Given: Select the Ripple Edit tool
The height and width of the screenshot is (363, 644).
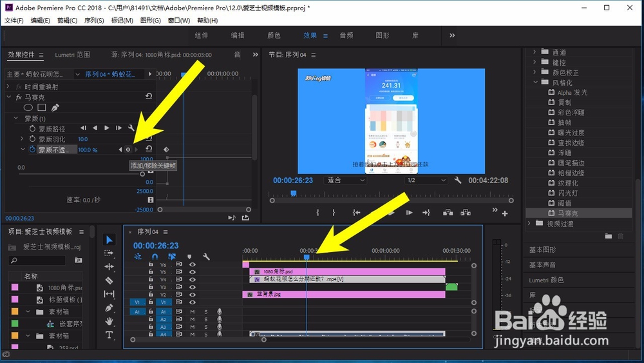Looking at the screenshot, I should pyautogui.click(x=109, y=267).
